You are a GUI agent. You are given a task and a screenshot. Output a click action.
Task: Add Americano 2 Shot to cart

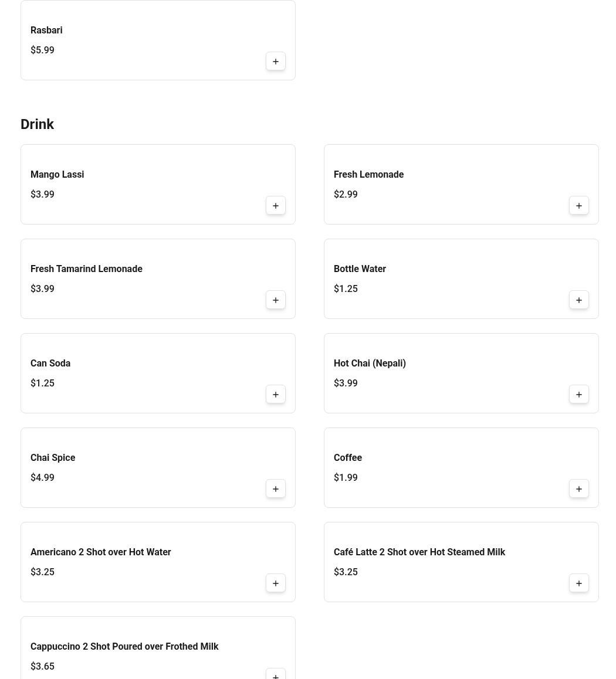click(276, 583)
